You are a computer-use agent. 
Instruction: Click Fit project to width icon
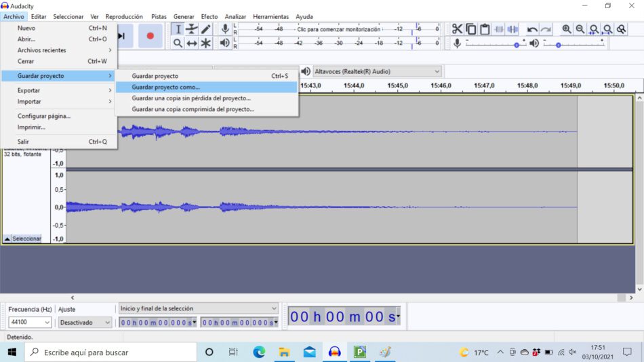(607, 29)
